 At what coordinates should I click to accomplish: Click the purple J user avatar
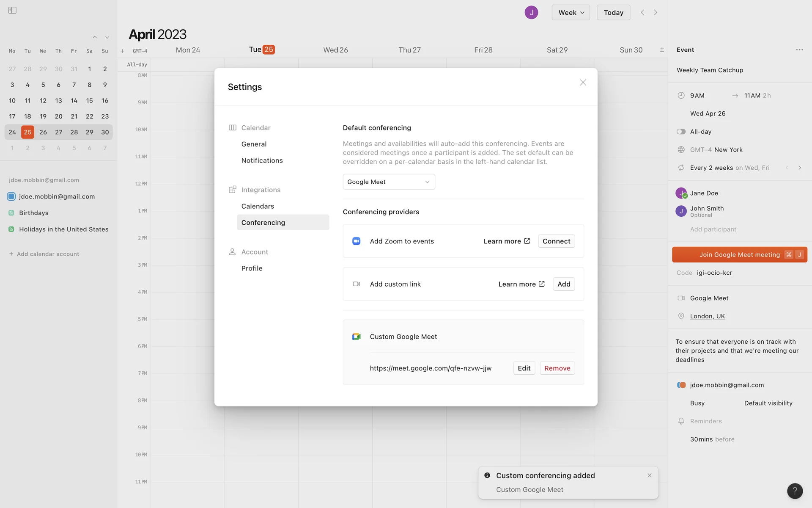click(x=531, y=12)
